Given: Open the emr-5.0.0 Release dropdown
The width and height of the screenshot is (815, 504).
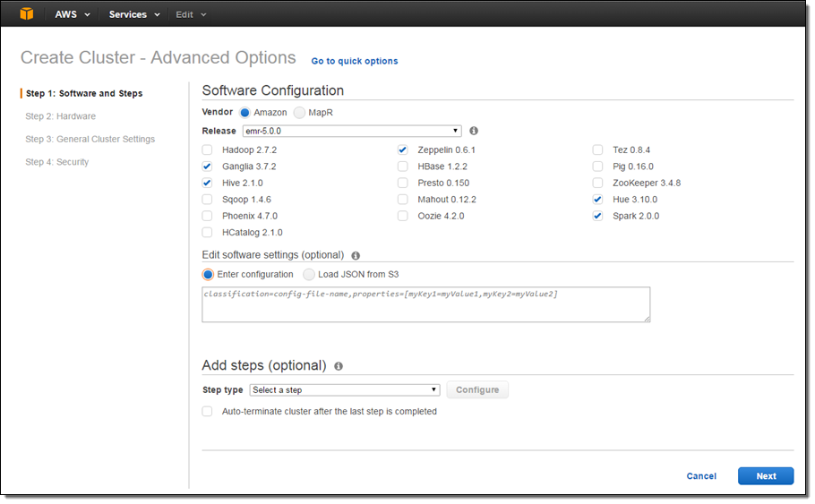Looking at the screenshot, I should tap(351, 131).
